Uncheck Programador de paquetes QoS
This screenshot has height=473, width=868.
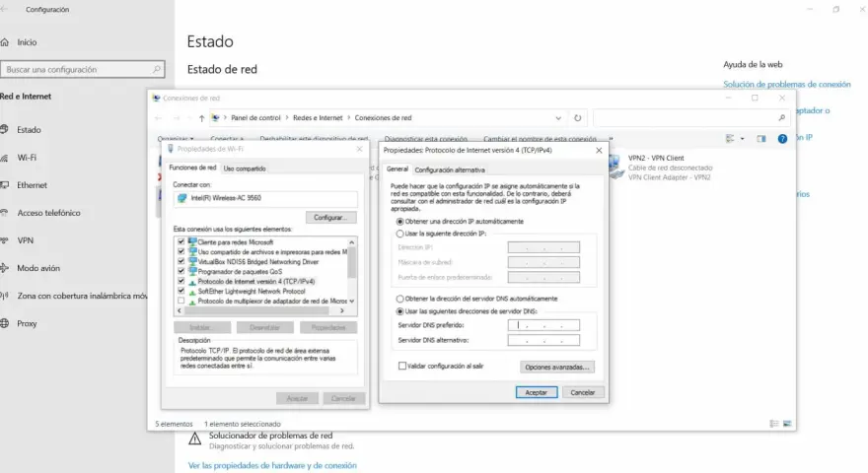point(181,271)
